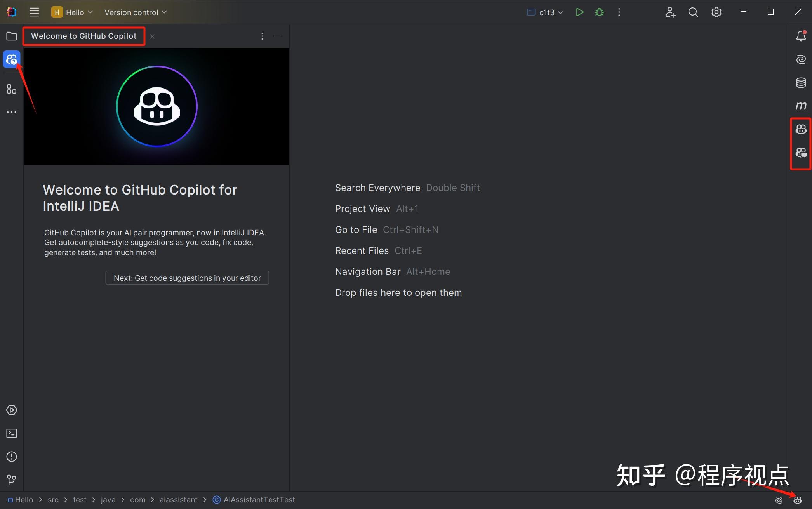812x509 pixels.
Task: Open the AI Assistant tool window
Action: (x=801, y=59)
